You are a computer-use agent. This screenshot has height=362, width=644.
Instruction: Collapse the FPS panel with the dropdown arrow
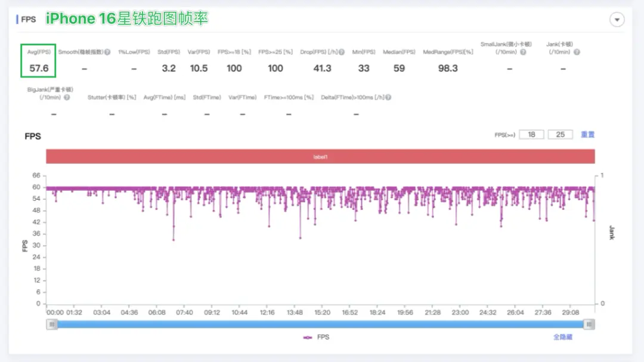[x=617, y=19]
